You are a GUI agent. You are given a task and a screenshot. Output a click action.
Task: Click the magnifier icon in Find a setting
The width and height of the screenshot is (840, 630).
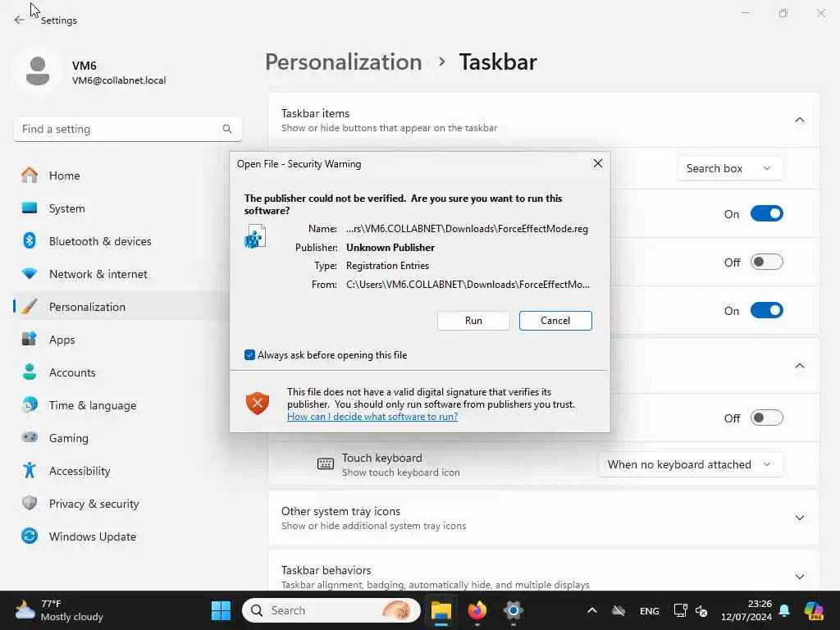tap(227, 129)
